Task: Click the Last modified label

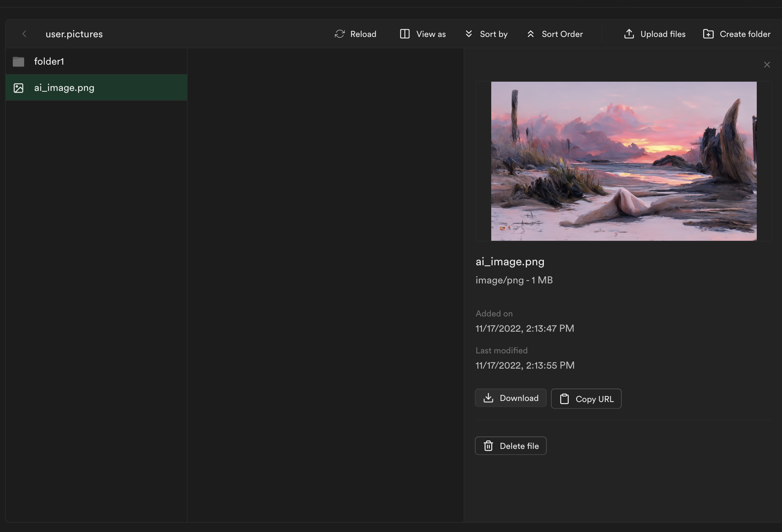Action: (502, 351)
